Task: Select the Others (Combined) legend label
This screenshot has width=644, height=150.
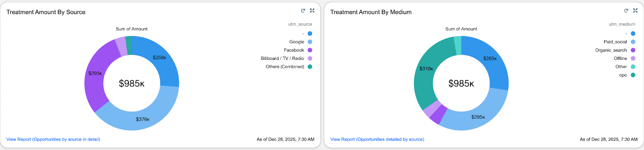Action: click(285, 67)
